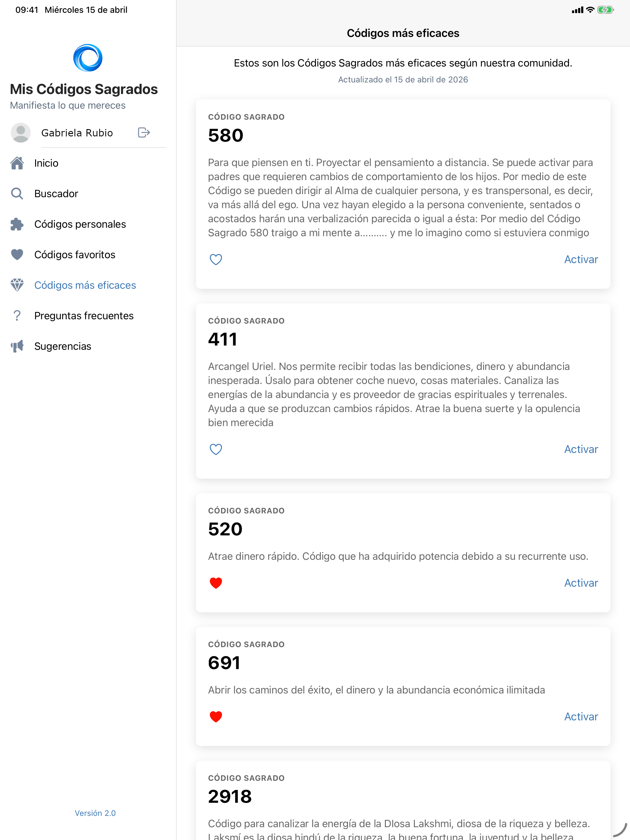Favorite code 580 with heart outline
Screen dimensions: 630x840
(x=216, y=259)
